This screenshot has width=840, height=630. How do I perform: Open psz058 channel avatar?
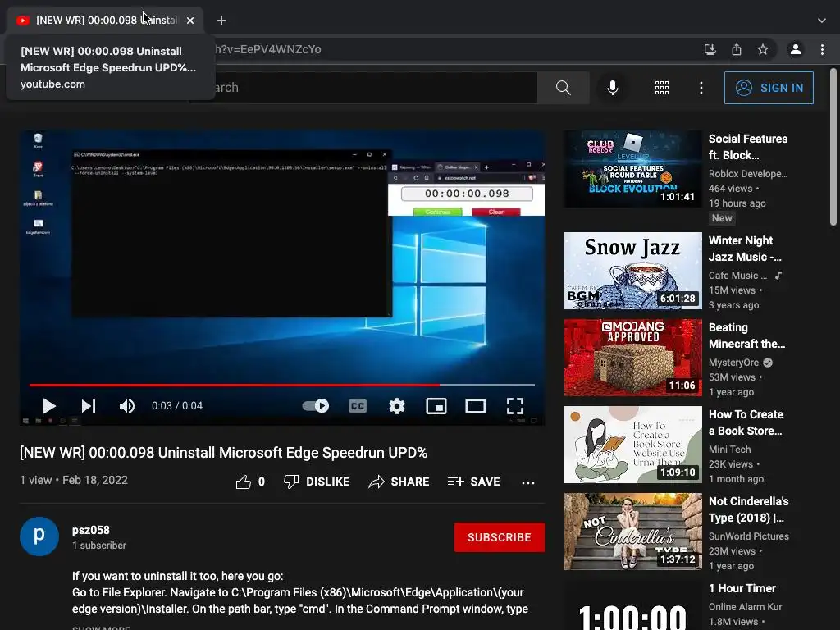click(x=39, y=536)
